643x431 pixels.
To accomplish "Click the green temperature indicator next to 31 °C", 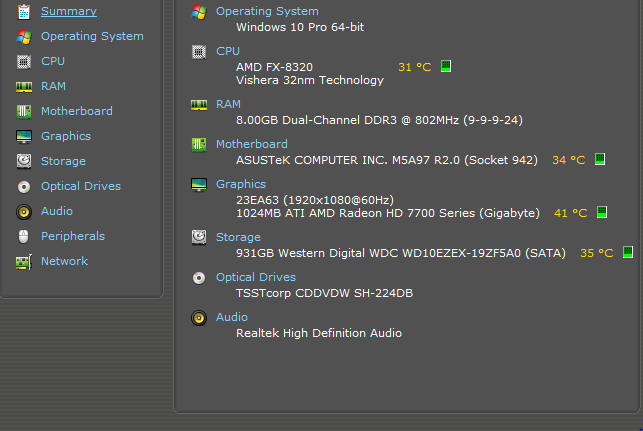I will click(x=446, y=66).
